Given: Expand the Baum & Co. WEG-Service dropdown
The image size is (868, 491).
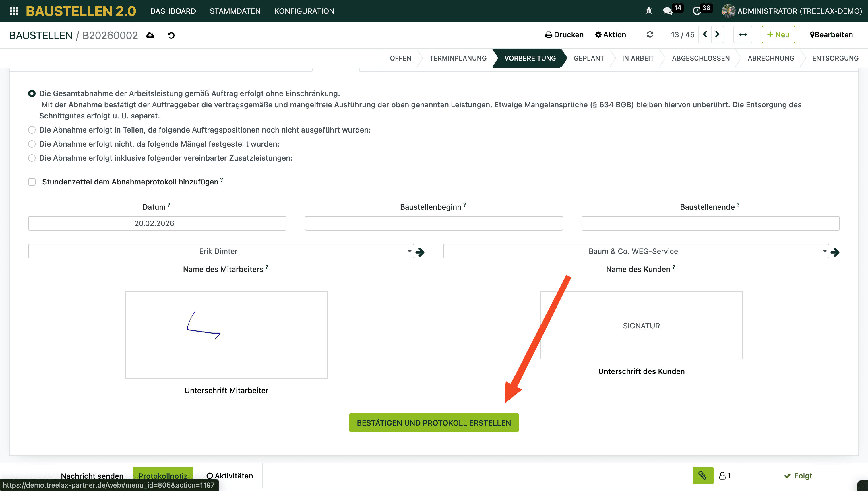Looking at the screenshot, I should (x=824, y=251).
